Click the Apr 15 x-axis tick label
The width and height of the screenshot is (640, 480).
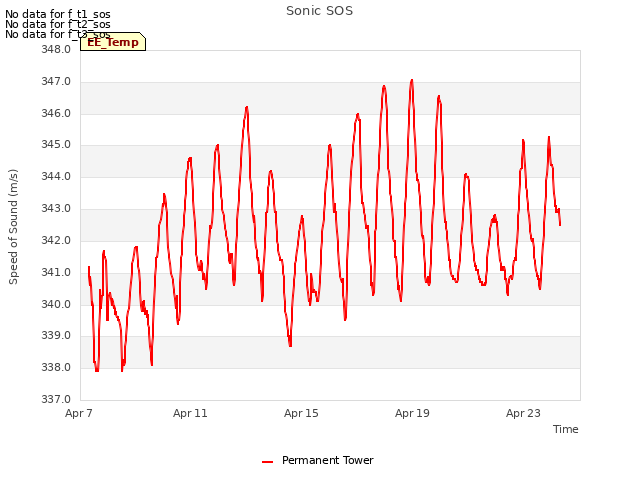[301, 413]
